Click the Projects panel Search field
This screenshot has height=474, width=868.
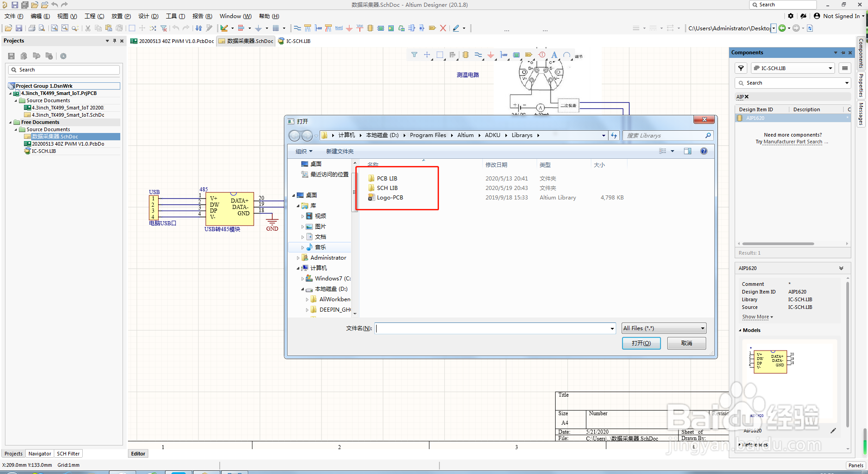pyautogui.click(x=64, y=70)
